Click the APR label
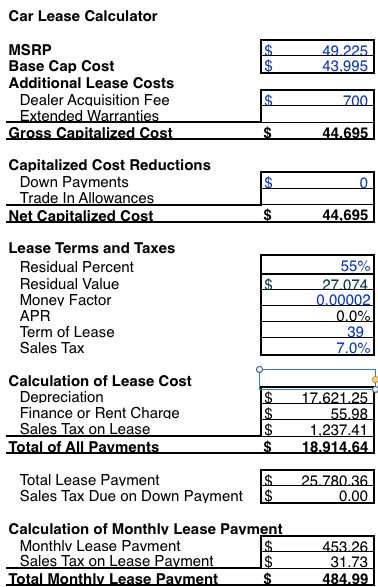 pyautogui.click(x=35, y=316)
